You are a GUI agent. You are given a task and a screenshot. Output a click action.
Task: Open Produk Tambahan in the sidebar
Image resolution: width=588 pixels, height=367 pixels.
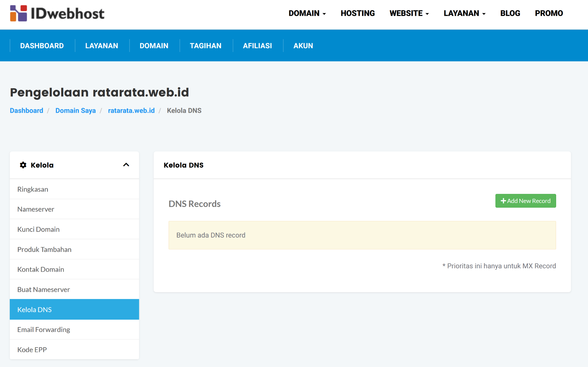pyautogui.click(x=74, y=249)
